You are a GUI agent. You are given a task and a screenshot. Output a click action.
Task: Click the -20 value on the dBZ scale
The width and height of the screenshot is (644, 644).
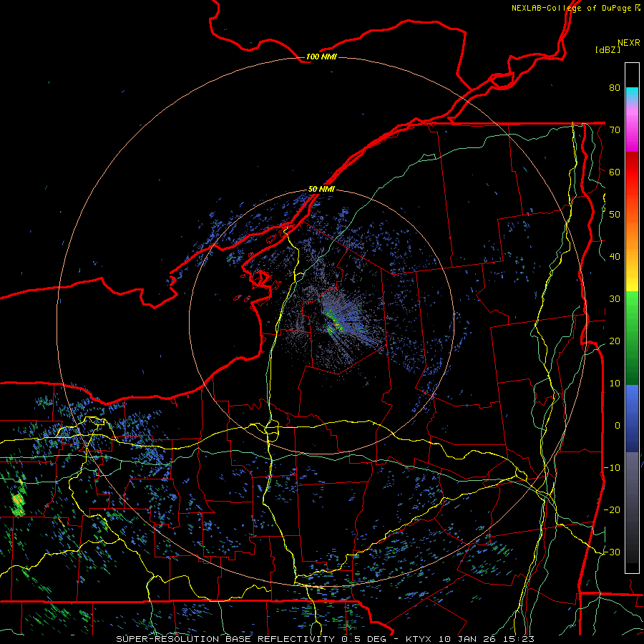[612, 509]
